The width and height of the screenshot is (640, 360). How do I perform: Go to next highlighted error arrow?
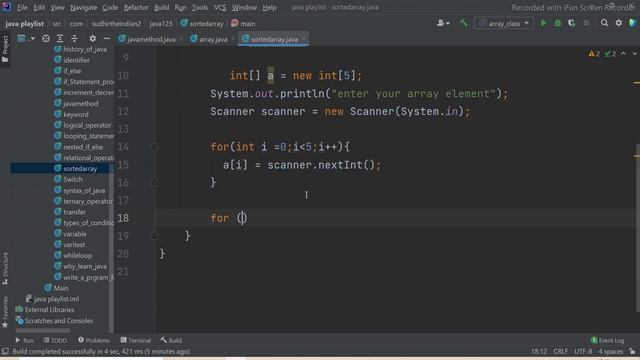point(634,53)
